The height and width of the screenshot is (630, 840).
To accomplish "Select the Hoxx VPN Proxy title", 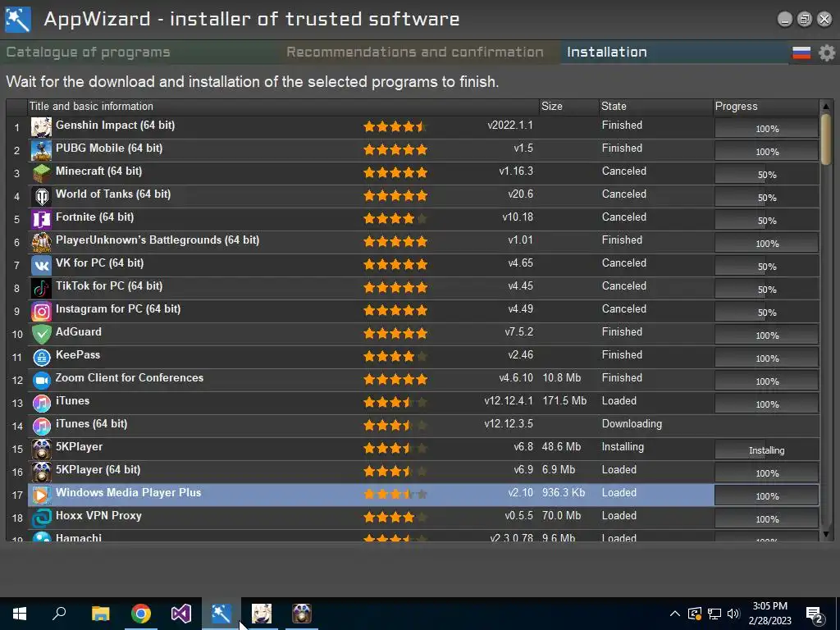I will click(x=98, y=516).
